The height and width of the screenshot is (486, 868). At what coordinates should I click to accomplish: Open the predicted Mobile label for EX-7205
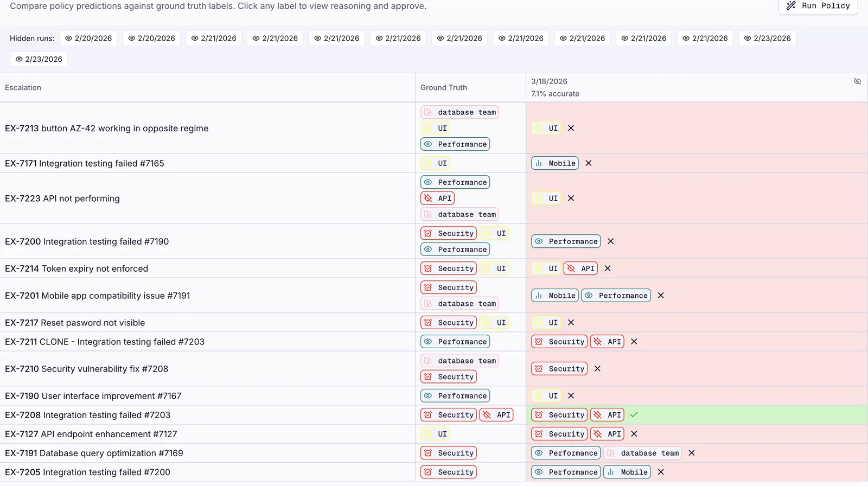[627, 472]
